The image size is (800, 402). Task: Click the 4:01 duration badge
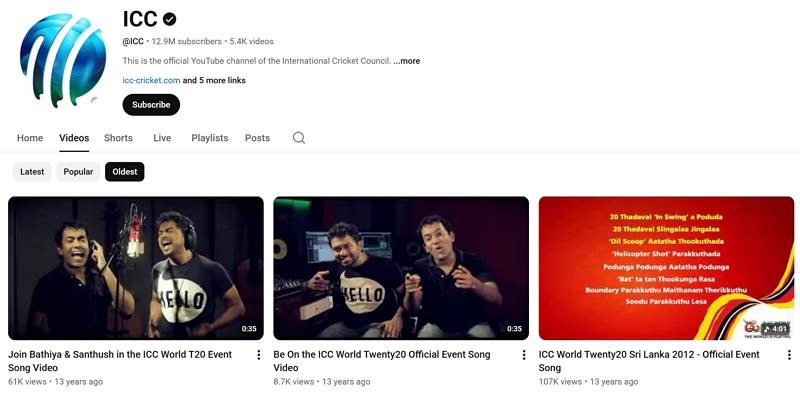776,329
